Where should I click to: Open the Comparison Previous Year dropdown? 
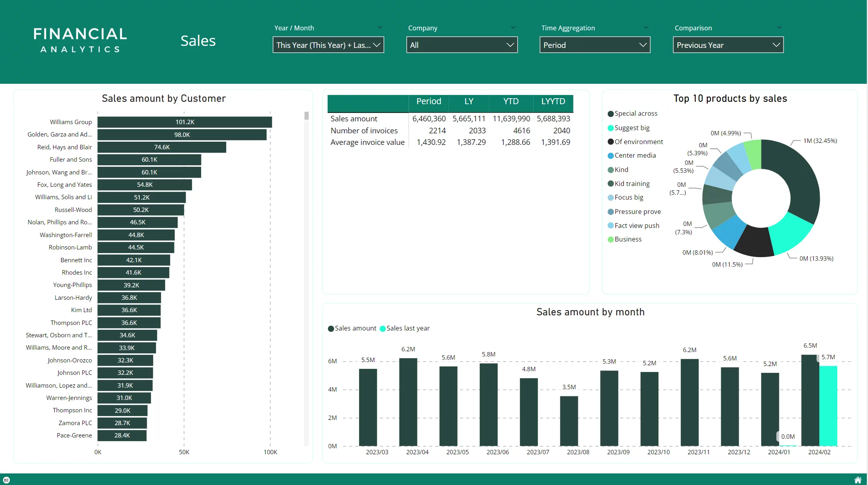728,45
